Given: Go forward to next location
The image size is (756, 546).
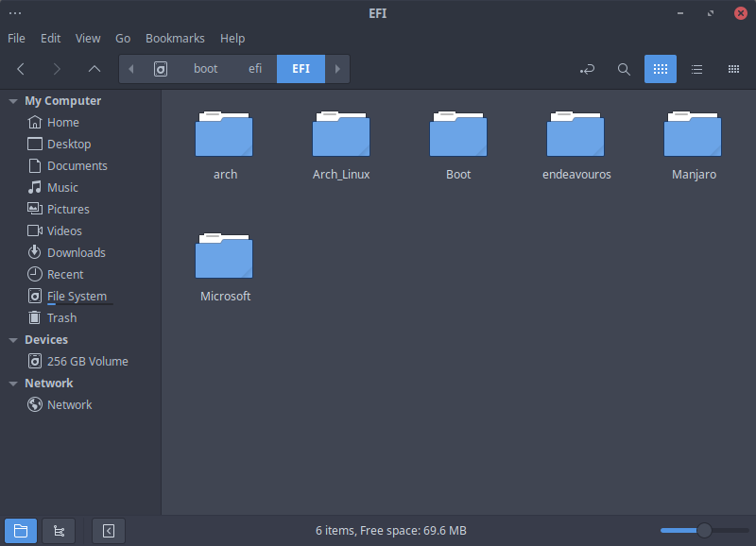Looking at the screenshot, I should coord(57,69).
